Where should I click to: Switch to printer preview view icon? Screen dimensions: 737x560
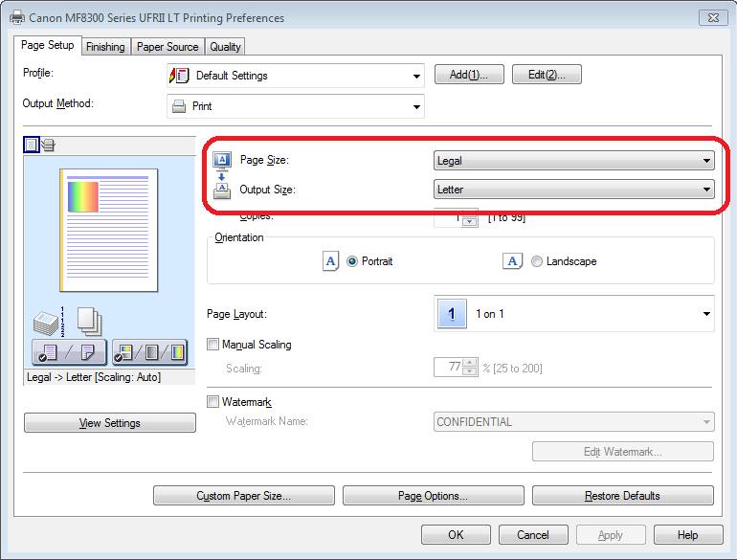(x=48, y=145)
